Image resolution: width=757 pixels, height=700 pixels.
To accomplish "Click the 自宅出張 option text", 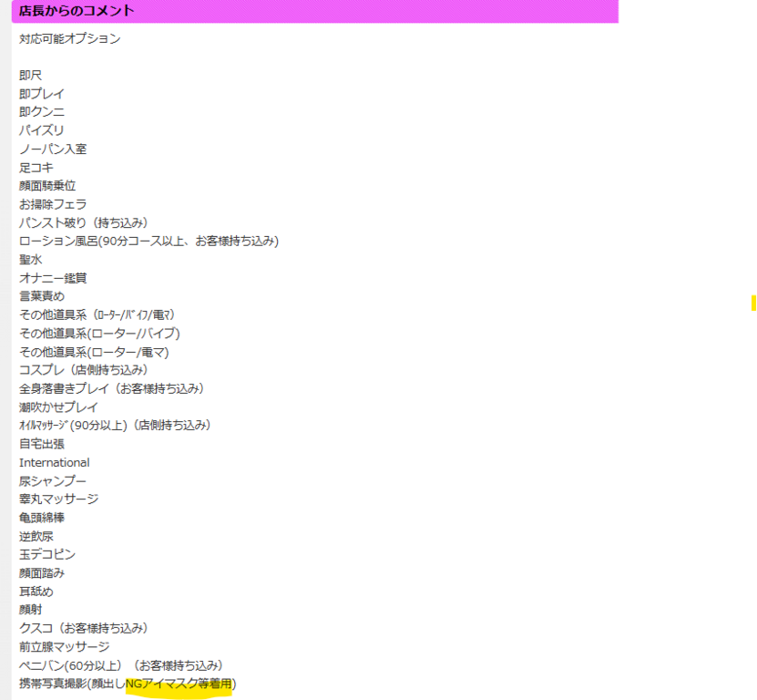I will click(x=42, y=444).
